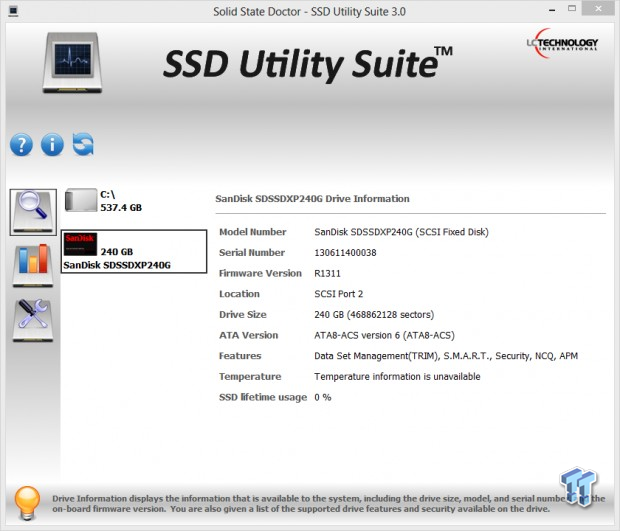Click the serial number 130611400038

point(345,253)
